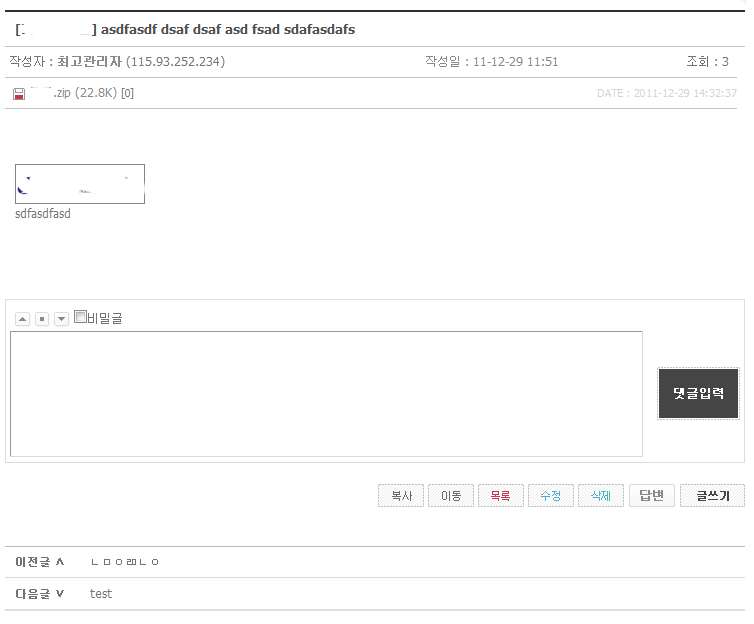Screen dimensions: 754x624
Task: Click the floppy disk attachment icon
Action: pos(19,94)
